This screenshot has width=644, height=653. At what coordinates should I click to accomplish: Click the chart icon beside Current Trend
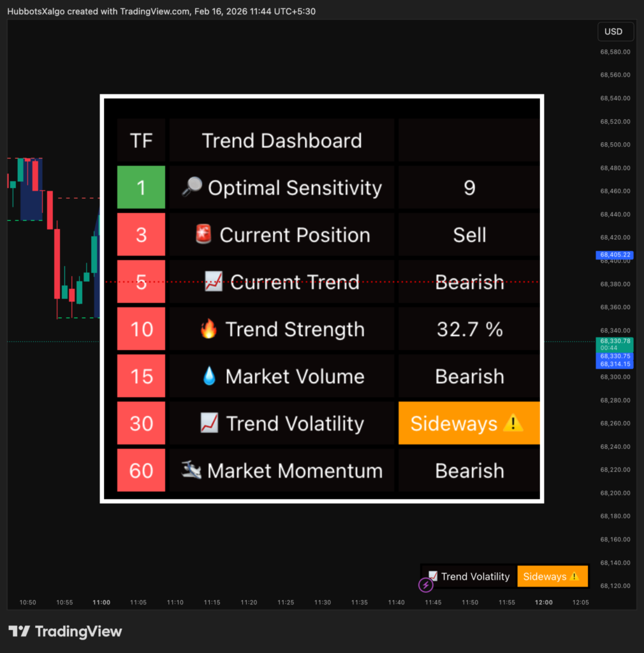(x=214, y=281)
